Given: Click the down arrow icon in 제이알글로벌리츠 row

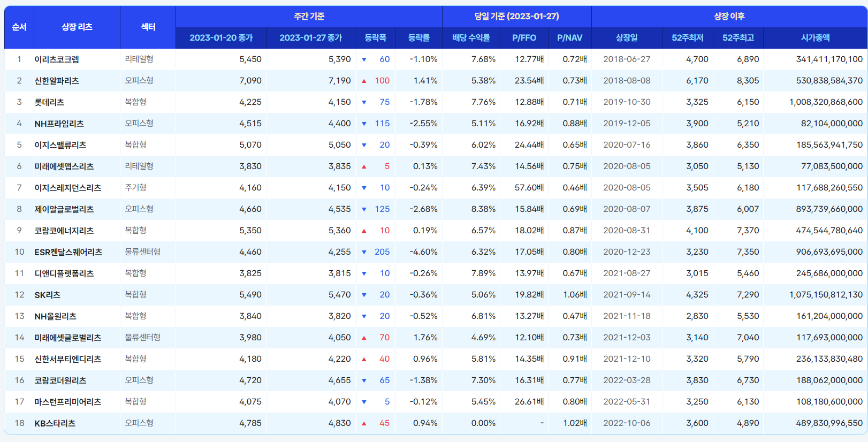Looking at the screenshot, I should click(x=364, y=209).
